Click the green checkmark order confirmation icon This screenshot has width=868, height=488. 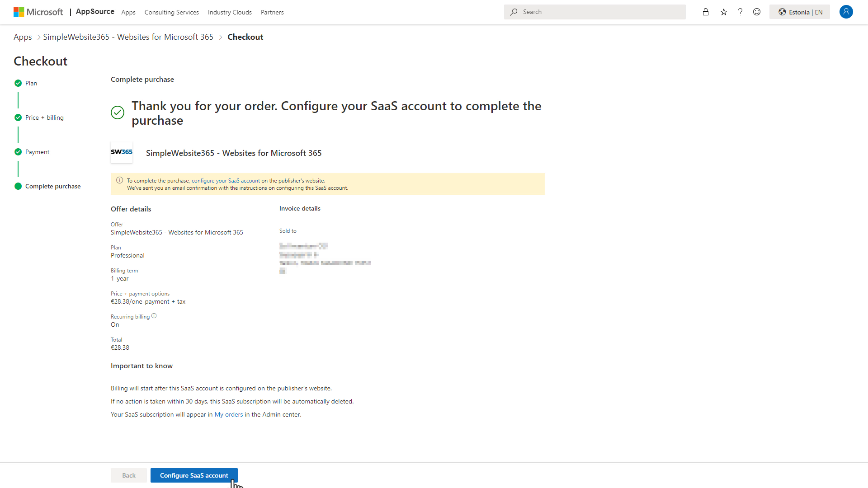118,113
